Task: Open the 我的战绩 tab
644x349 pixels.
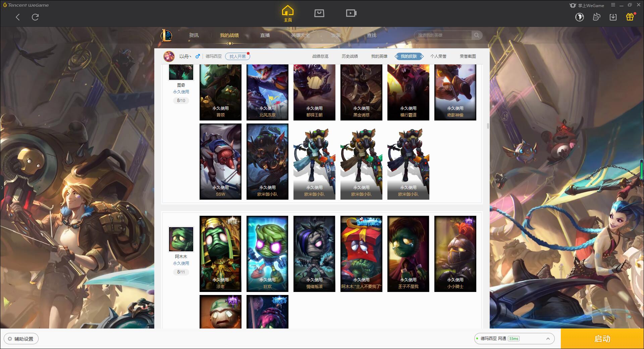Action: pos(229,35)
